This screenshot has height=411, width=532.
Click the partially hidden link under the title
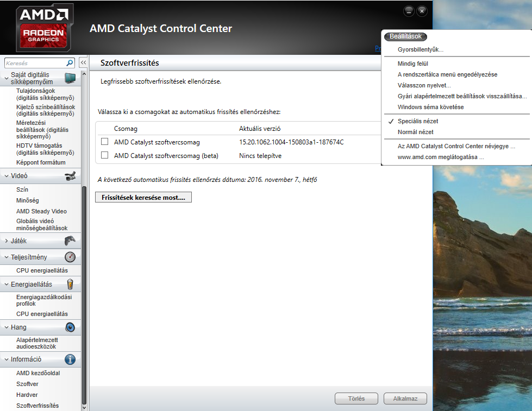click(378, 48)
